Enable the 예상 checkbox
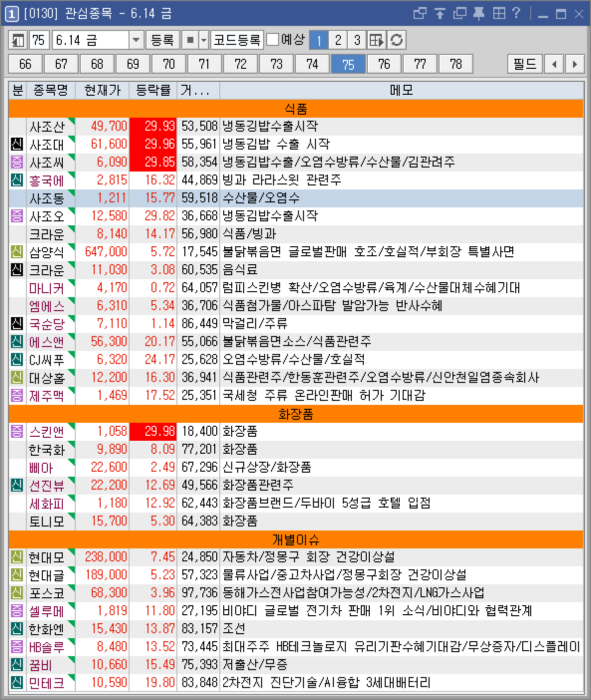This screenshot has height=700, width=591. coord(273,40)
